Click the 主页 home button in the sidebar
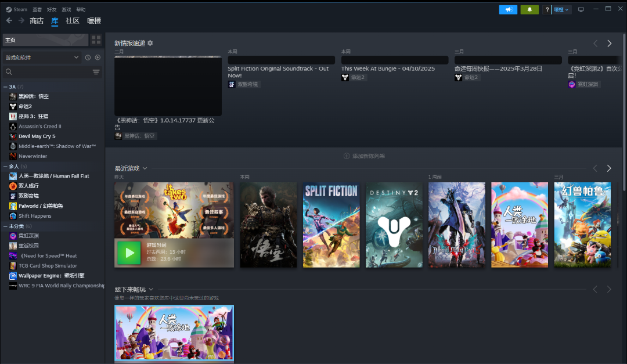Image resolution: width=627 pixels, height=364 pixels. (46, 39)
